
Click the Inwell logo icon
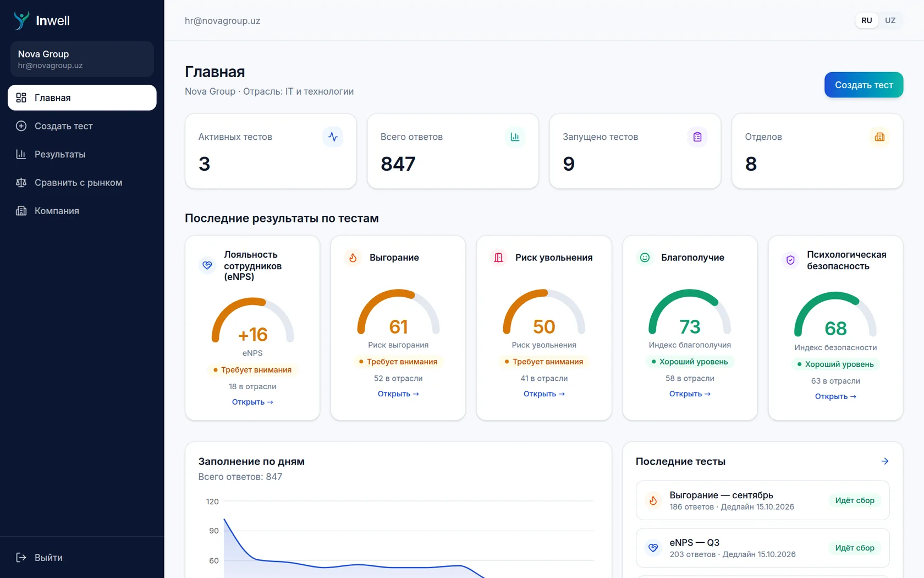point(21,20)
